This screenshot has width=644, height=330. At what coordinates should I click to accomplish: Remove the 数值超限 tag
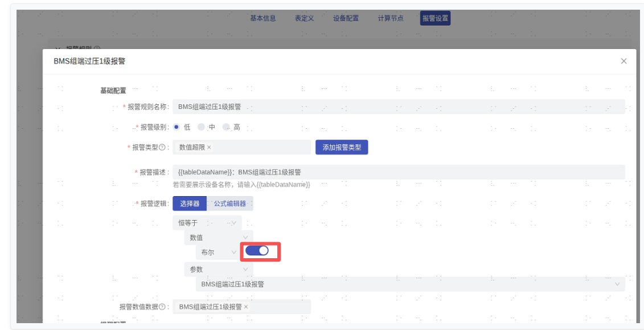click(209, 148)
